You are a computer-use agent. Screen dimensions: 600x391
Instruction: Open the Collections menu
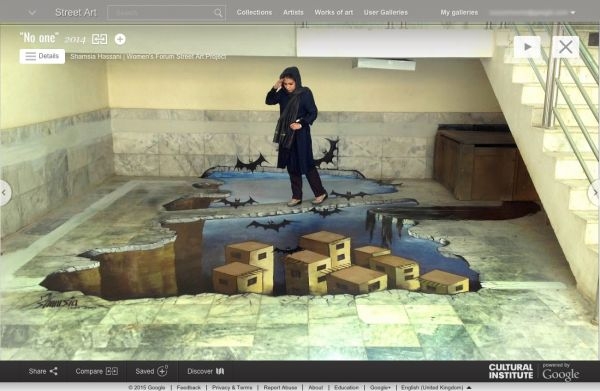pyautogui.click(x=254, y=12)
